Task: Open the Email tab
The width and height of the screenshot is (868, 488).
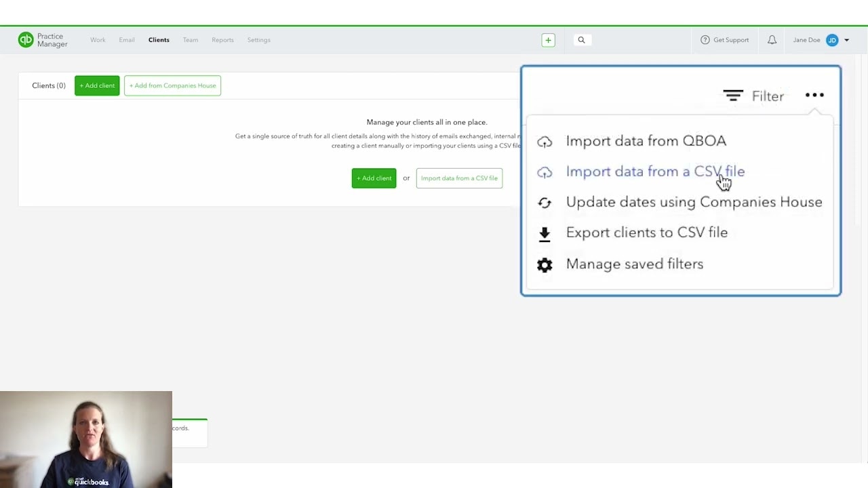Action: coord(127,40)
